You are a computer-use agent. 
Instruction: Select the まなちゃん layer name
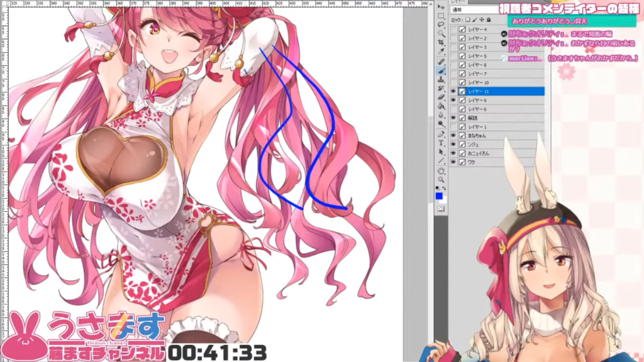(x=477, y=136)
